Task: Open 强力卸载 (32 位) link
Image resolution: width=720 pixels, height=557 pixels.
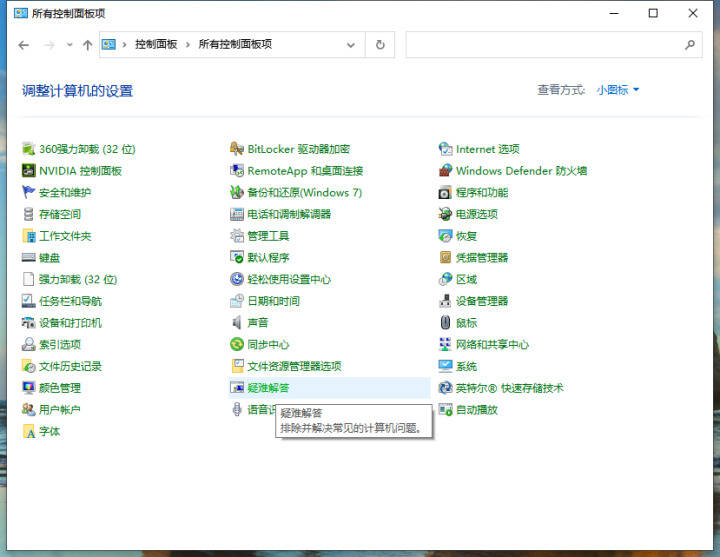Action: point(78,279)
